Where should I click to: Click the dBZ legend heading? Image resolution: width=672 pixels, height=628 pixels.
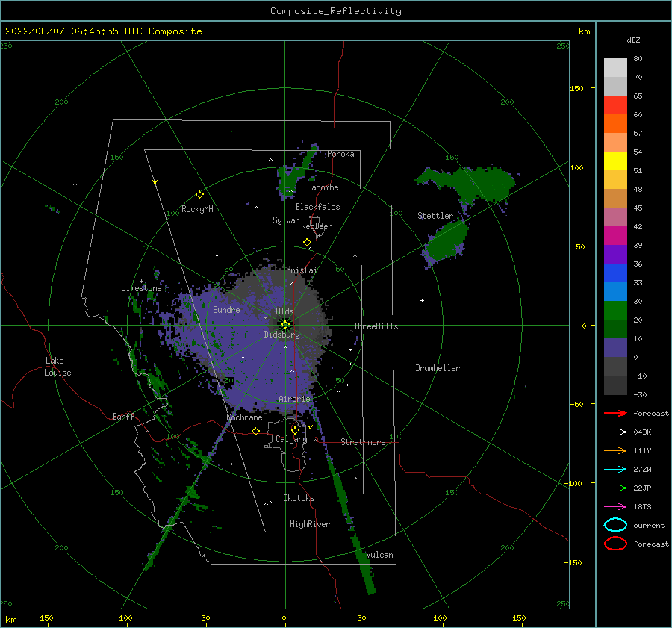tap(633, 40)
